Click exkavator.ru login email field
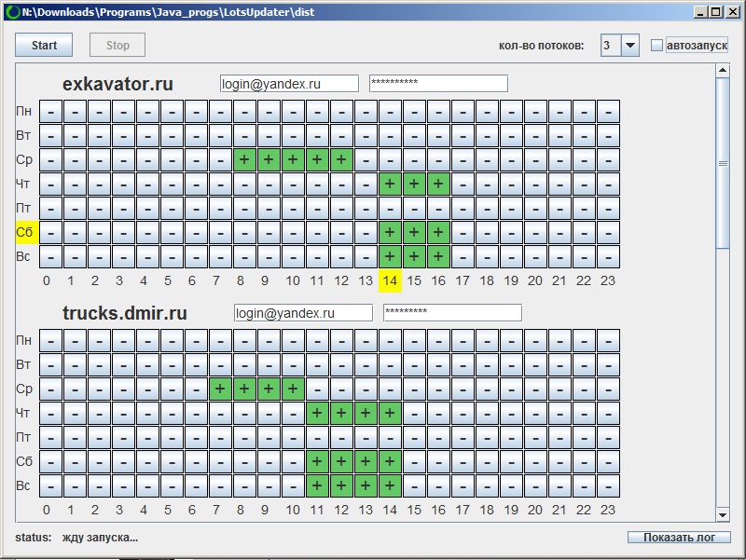Viewport: 746px width, 560px height. click(289, 84)
